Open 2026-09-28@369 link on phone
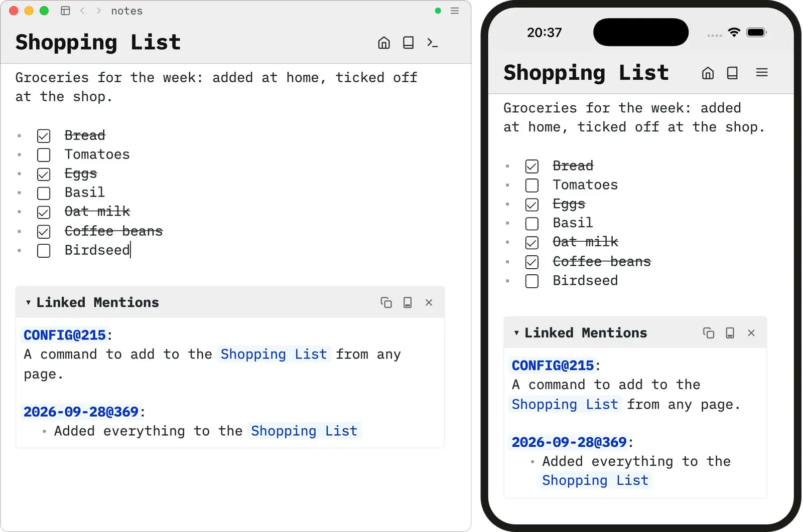Viewport: 803px width, 532px height. (x=569, y=442)
